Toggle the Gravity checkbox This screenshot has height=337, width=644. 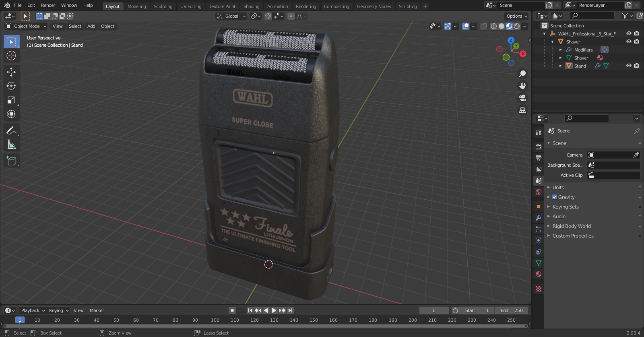pos(555,197)
